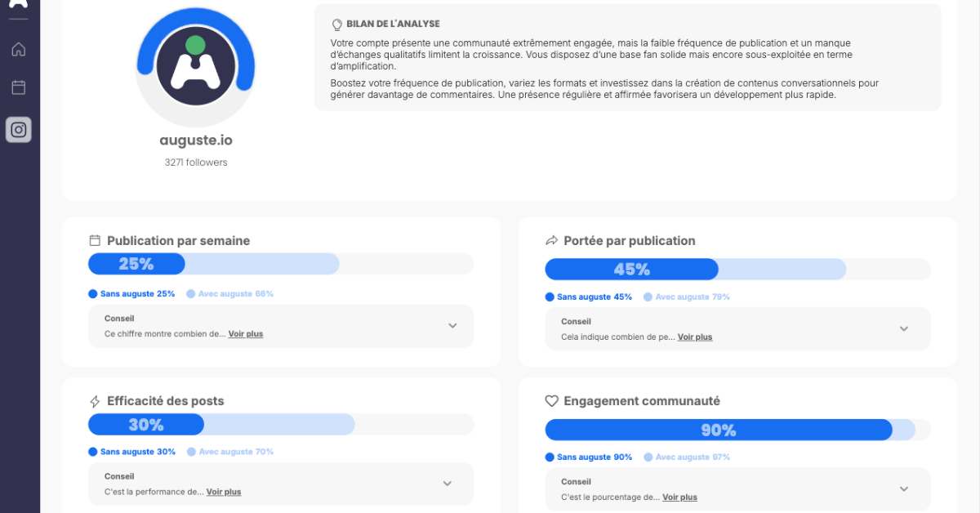Click the lightbulb icon beside Bilan de l'analyse
This screenshot has height=513, width=980.
coord(336,25)
